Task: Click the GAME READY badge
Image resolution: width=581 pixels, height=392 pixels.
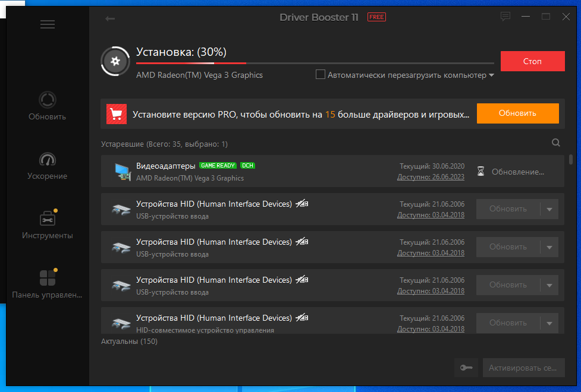Action: [x=218, y=166]
